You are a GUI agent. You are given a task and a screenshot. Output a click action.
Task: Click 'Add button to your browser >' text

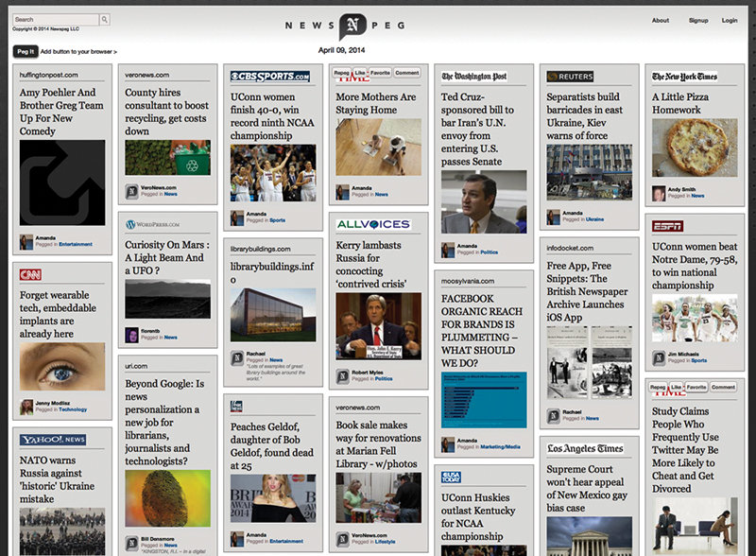(78, 52)
